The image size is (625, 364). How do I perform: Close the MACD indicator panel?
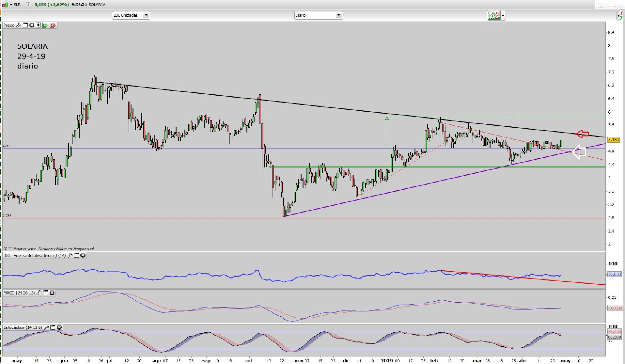[x=52, y=293]
